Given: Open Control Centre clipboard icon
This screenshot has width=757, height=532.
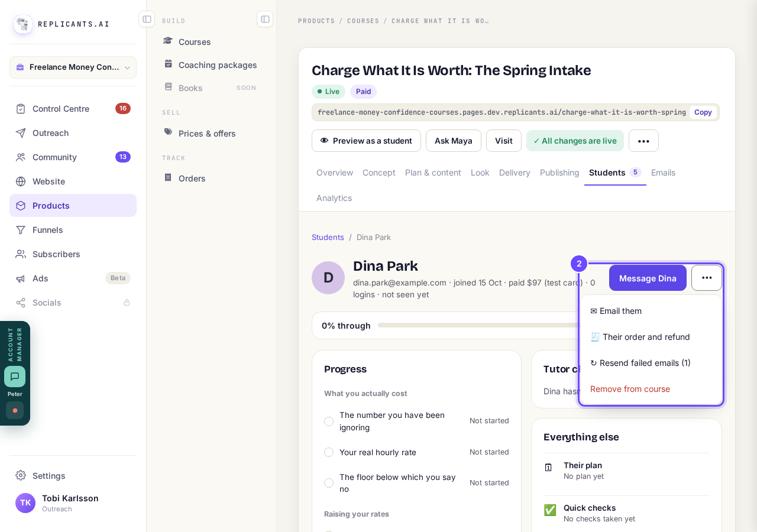Looking at the screenshot, I should point(21,109).
